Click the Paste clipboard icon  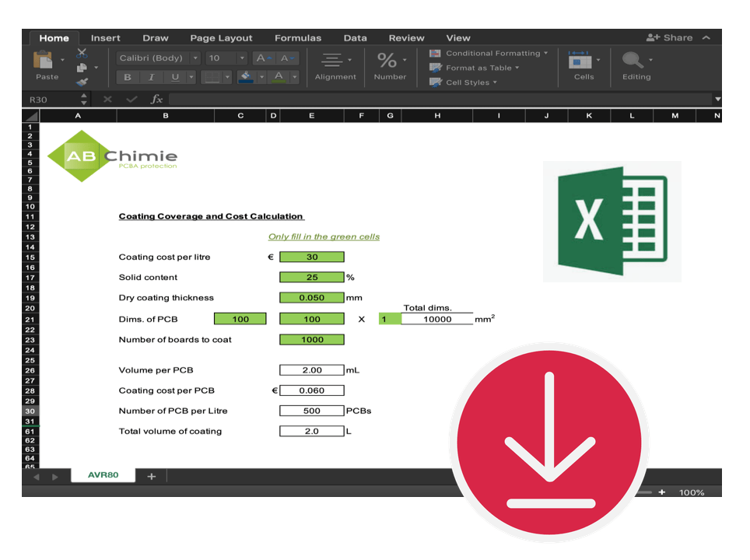coord(47,61)
